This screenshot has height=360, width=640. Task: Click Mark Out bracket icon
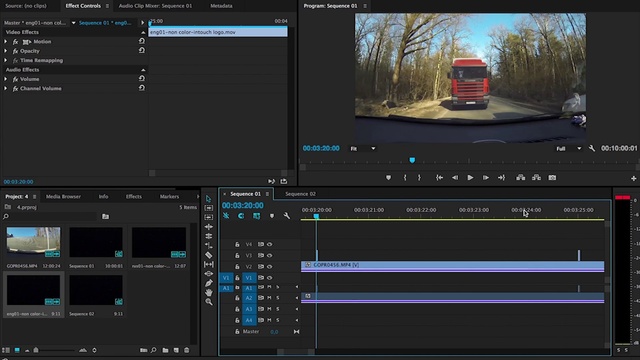[419, 178]
